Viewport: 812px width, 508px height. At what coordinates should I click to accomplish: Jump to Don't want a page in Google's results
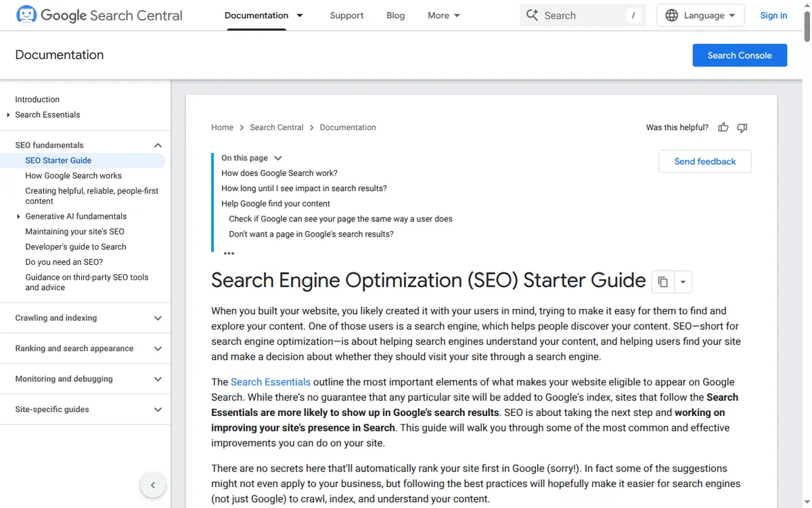pyautogui.click(x=311, y=234)
